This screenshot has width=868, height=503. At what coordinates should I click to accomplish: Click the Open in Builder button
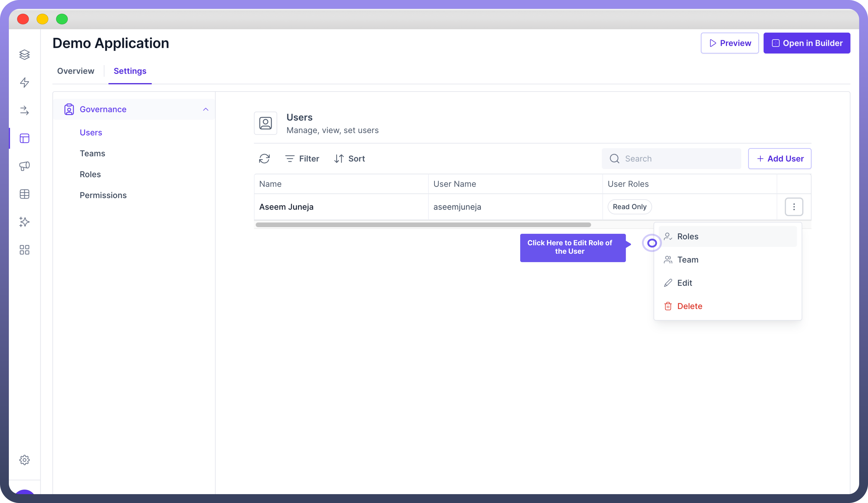coord(806,43)
